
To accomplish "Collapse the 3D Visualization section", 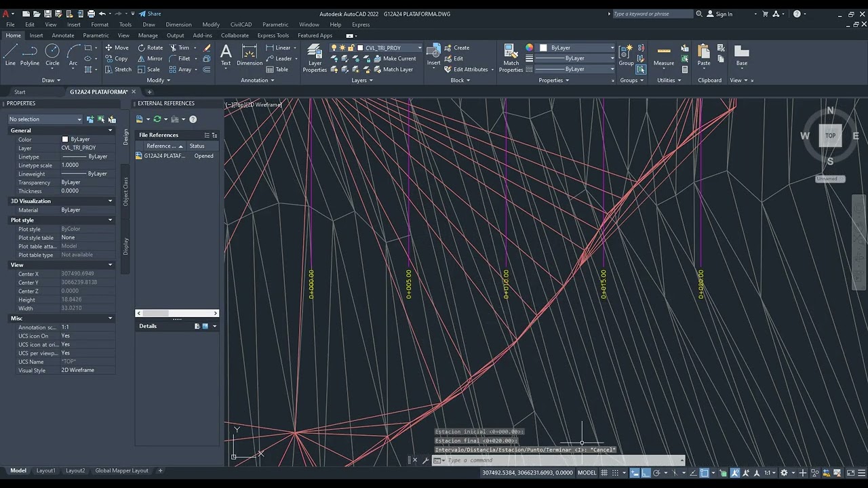I will coord(110,201).
